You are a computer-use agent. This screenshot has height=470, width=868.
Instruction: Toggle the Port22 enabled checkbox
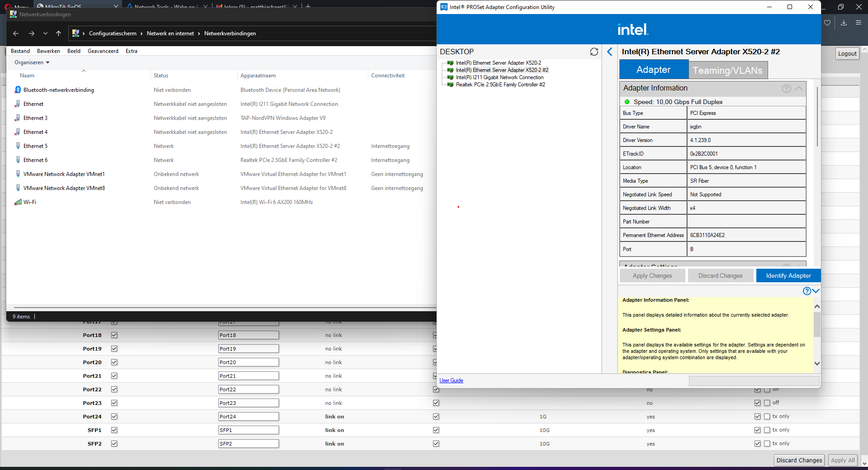(x=114, y=389)
